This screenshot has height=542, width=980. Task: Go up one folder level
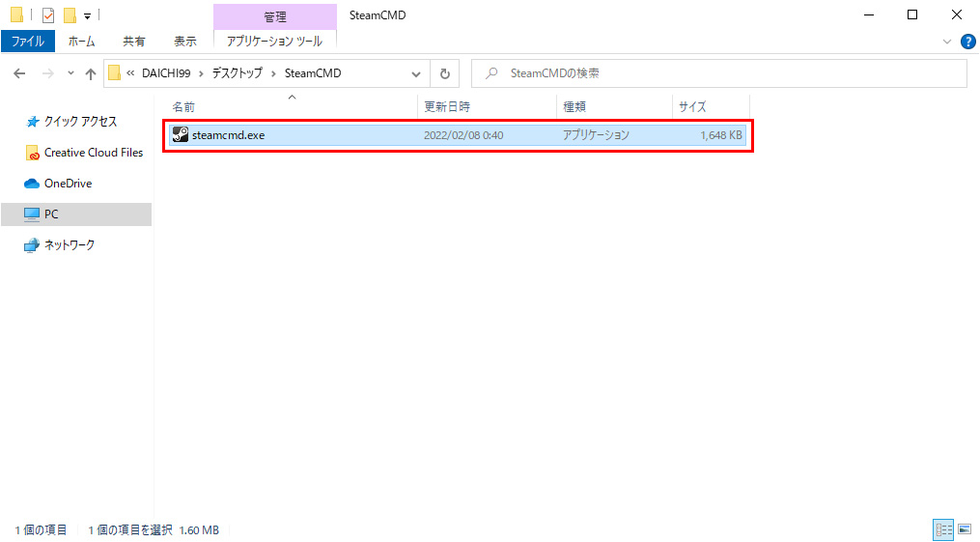click(91, 73)
